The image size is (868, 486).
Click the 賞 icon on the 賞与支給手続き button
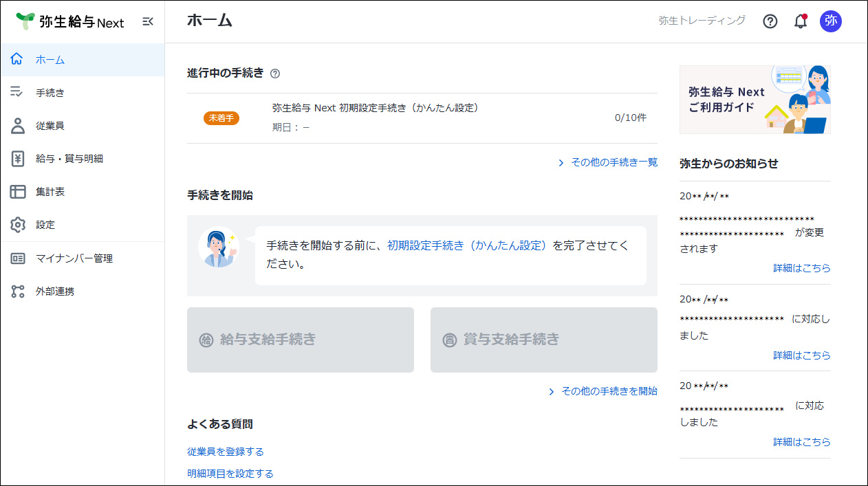(450, 340)
